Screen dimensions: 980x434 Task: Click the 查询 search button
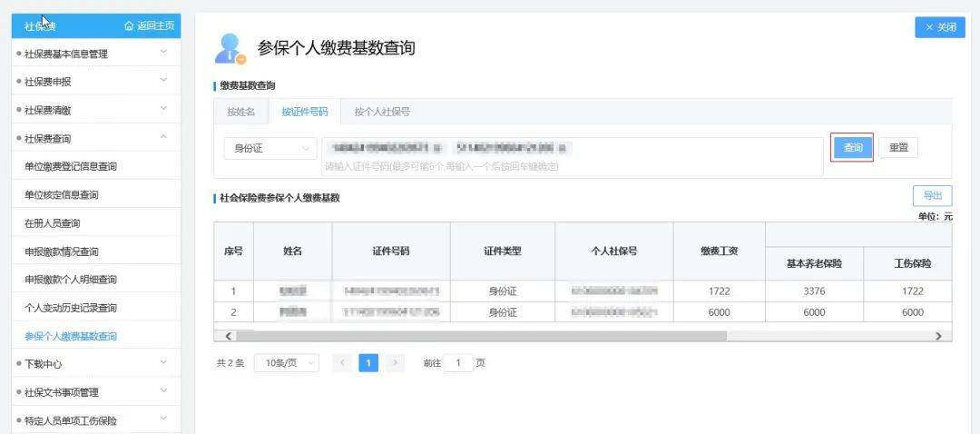coord(852,148)
